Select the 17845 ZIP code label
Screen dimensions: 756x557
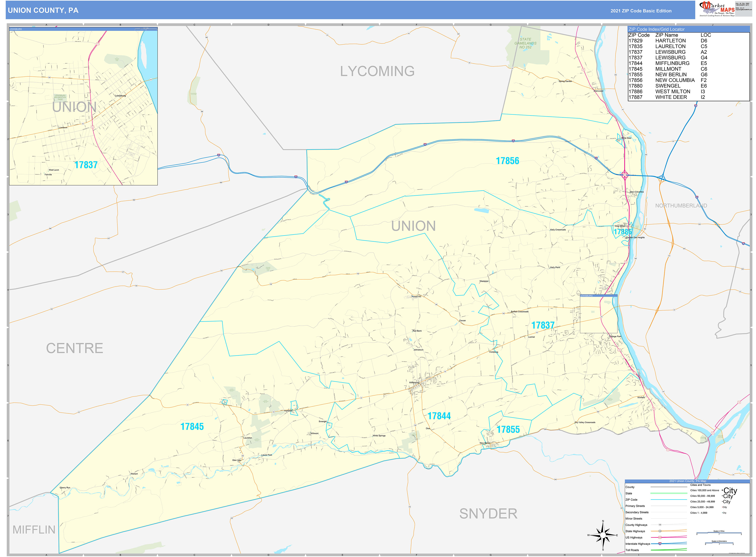pyautogui.click(x=192, y=427)
